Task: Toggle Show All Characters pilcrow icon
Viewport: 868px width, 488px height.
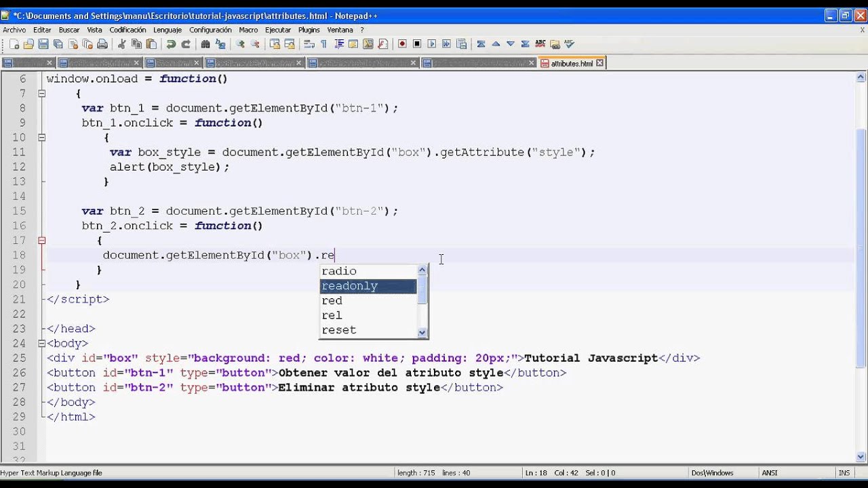Action: pyautogui.click(x=323, y=44)
